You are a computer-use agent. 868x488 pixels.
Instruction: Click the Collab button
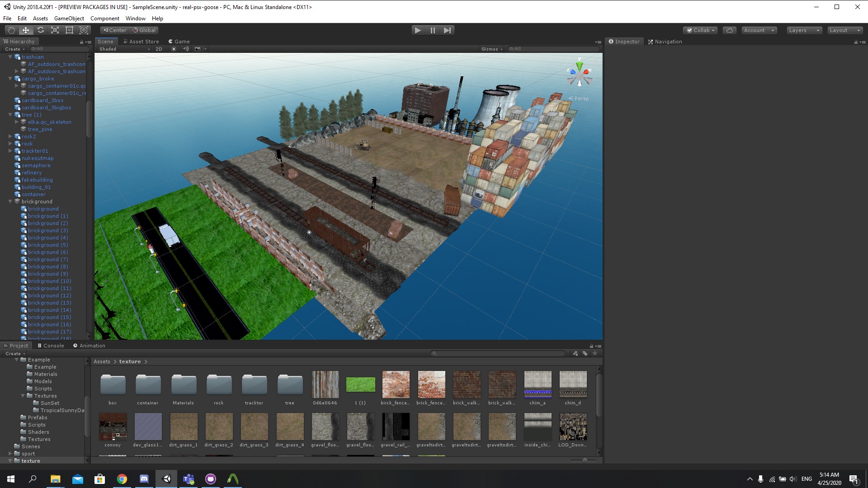pyautogui.click(x=700, y=30)
